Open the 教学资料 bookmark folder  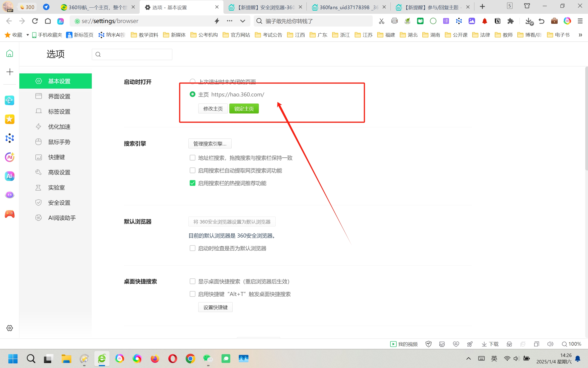click(144, 35)
